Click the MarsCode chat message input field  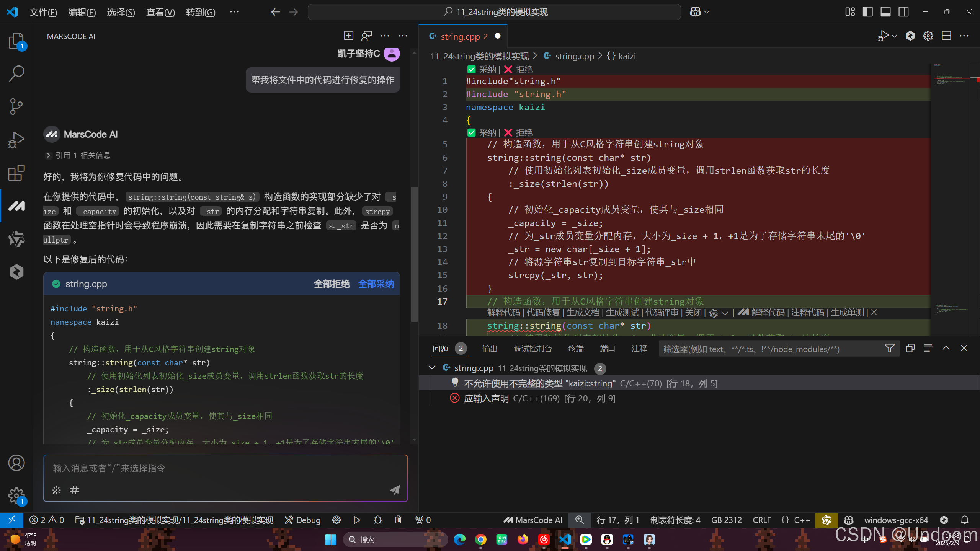pyautogui.click(x=225, y=468)
